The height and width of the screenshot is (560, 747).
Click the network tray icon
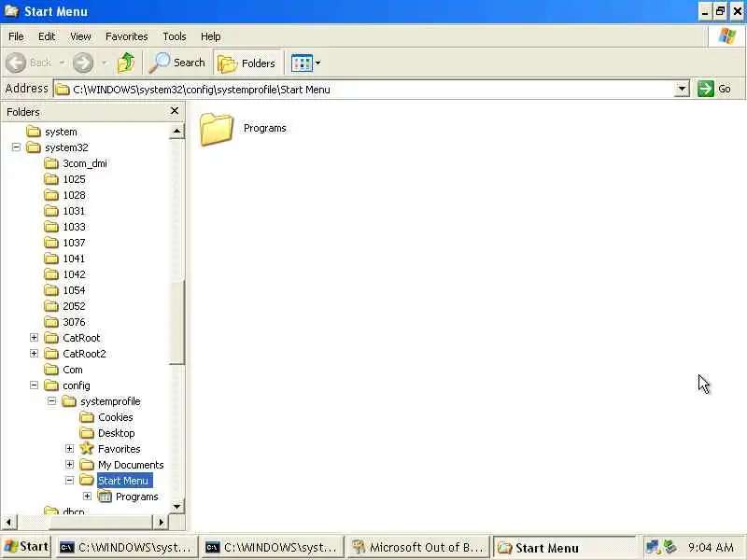point(653,547)
